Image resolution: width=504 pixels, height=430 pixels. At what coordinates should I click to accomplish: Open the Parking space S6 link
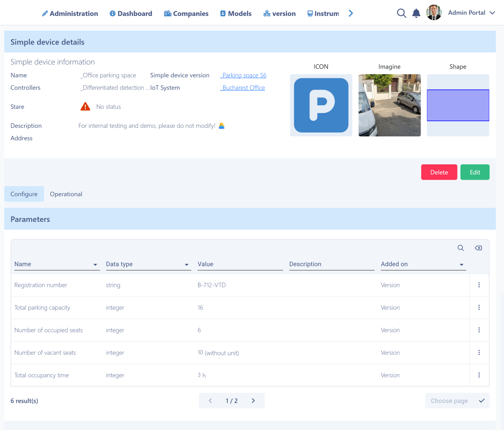[x=243, y=75]
